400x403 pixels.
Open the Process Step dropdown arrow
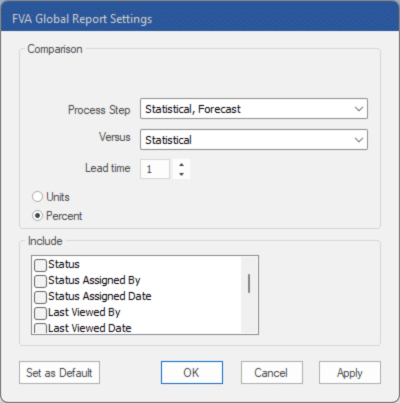359,109
